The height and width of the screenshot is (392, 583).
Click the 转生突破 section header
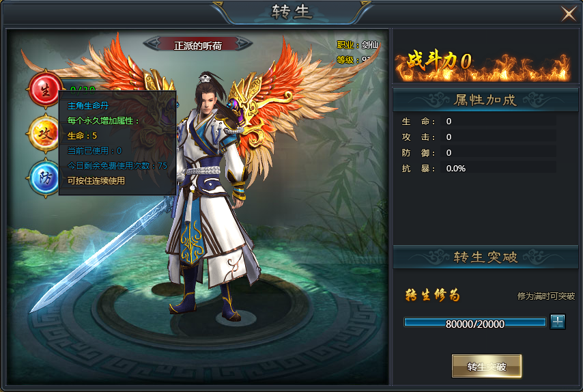point(485,257)
